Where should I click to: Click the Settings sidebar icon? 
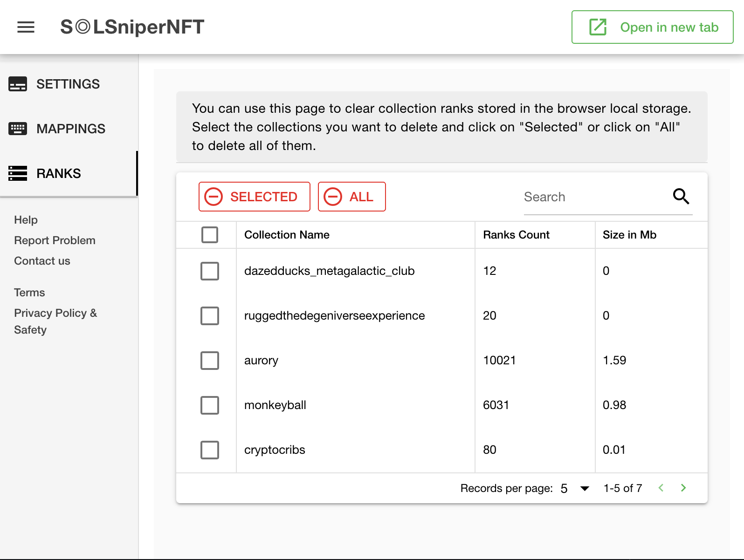pos(18,84)
